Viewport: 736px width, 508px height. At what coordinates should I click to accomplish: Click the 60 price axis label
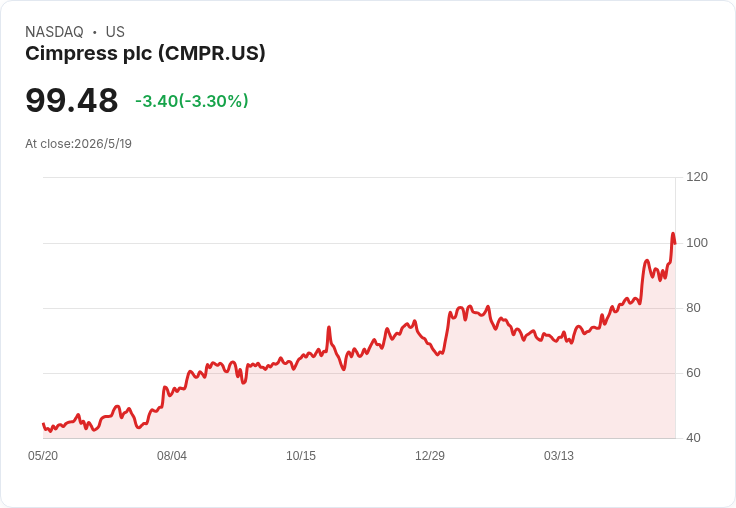coord(693,373)
